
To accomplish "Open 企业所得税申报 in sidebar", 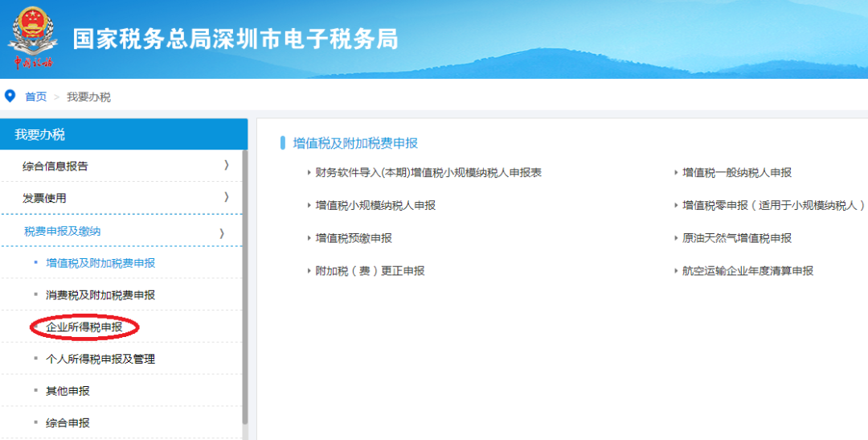I will 84,327.
